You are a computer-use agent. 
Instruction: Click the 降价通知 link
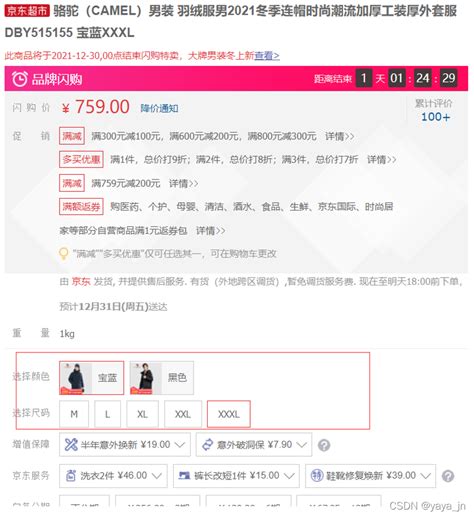[x=159, y=108]
